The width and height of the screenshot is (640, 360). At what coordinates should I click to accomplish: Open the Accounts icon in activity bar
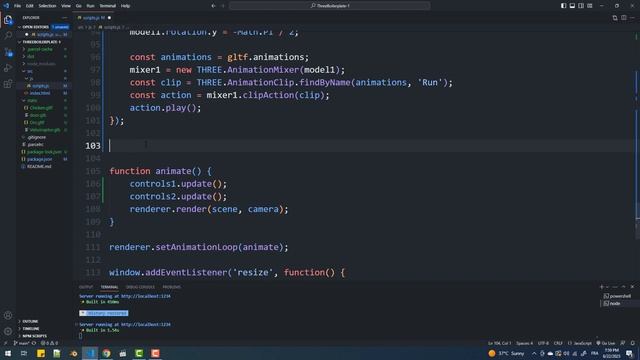point(8,315)
